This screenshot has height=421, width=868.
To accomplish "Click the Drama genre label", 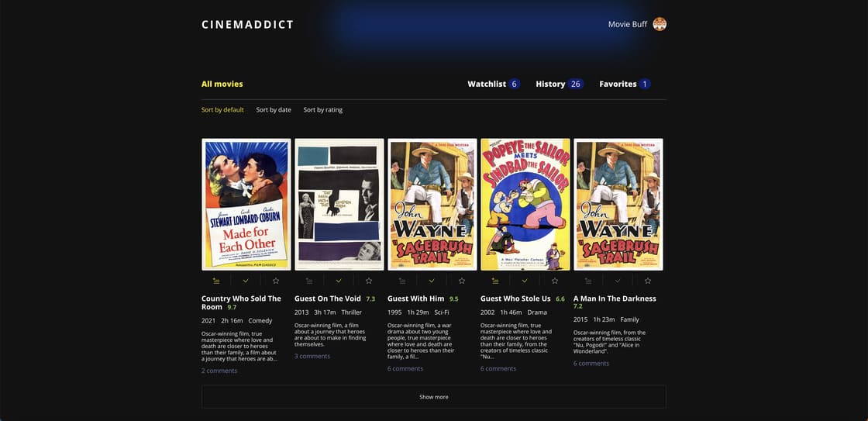I will [x=537, y=312].
